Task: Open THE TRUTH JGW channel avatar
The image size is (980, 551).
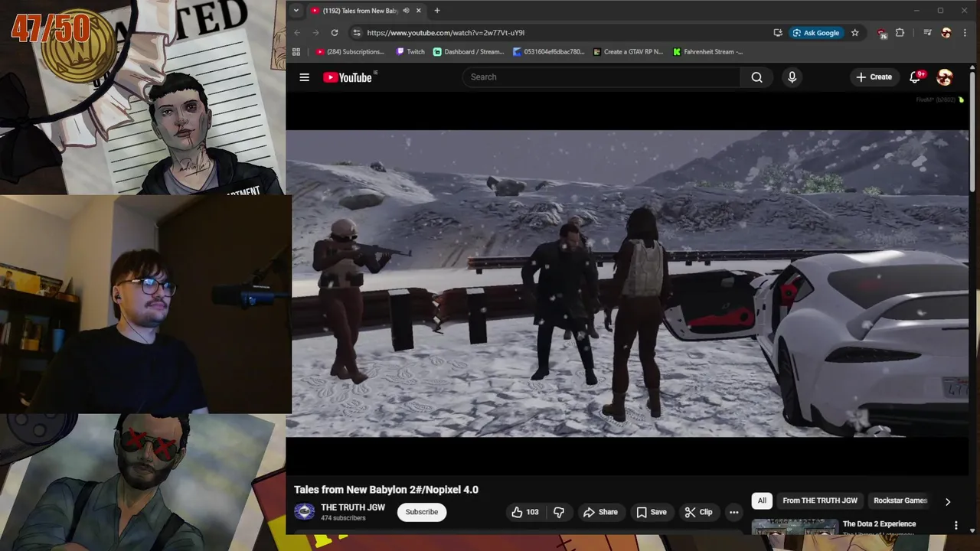Action: pos(305,512)
